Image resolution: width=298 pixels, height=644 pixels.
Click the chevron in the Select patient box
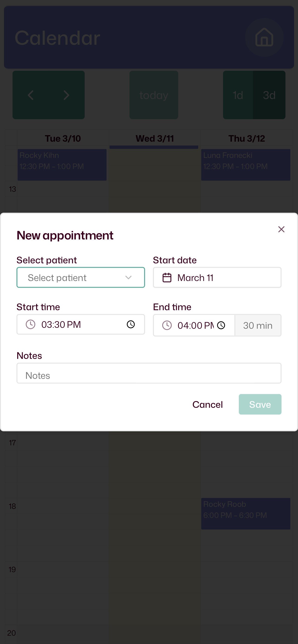pos(128,277)
